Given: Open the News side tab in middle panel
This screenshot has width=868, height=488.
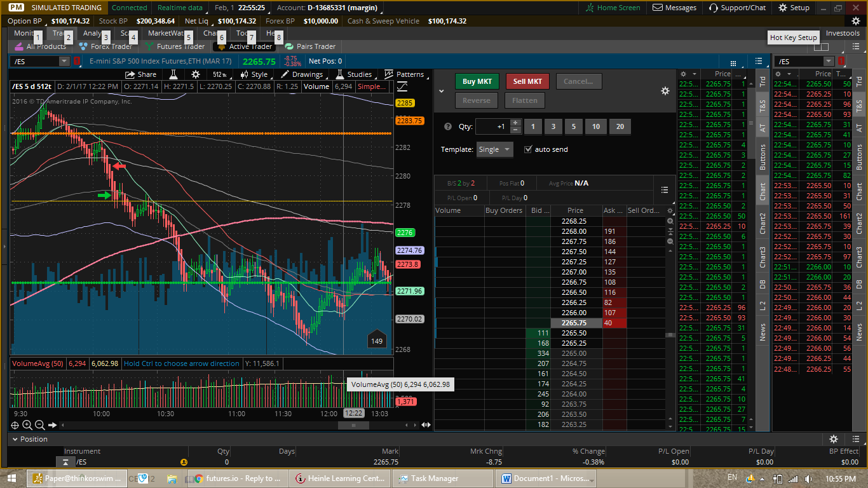Looking at the screenshot, I should pos(763,332).
